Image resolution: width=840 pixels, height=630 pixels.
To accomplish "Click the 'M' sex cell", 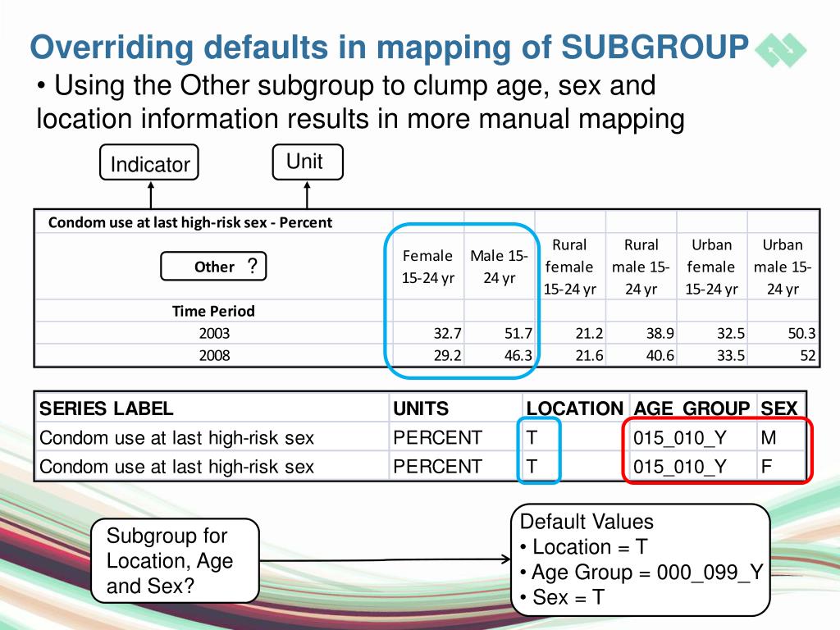I will tap(769, 438).
